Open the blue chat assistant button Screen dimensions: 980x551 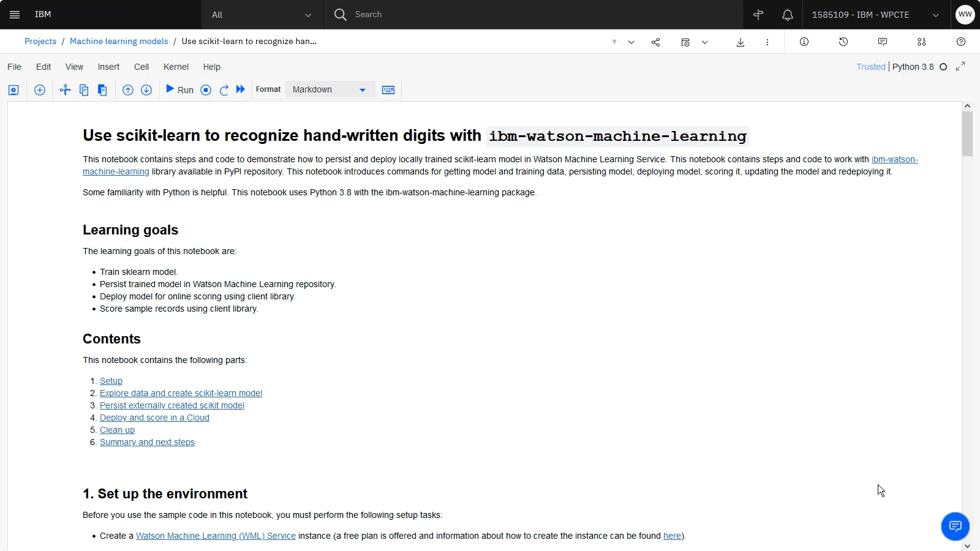coord(956,526)
